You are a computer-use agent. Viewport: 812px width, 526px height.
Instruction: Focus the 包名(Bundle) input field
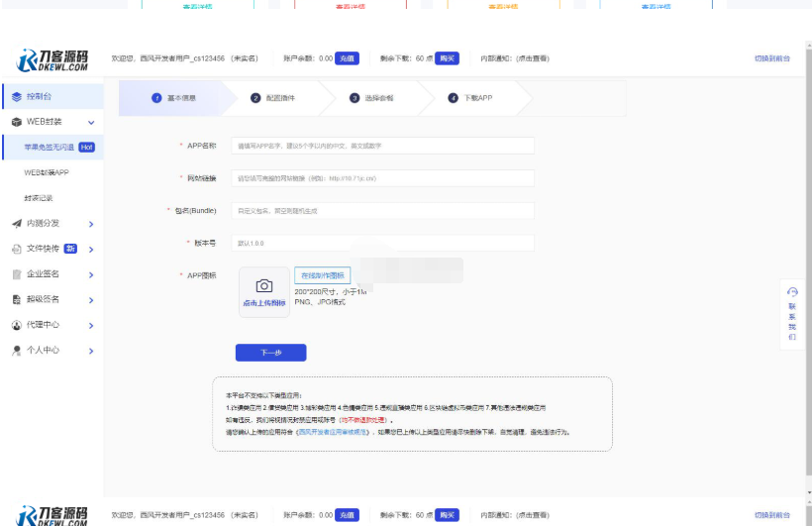point(382,211)
